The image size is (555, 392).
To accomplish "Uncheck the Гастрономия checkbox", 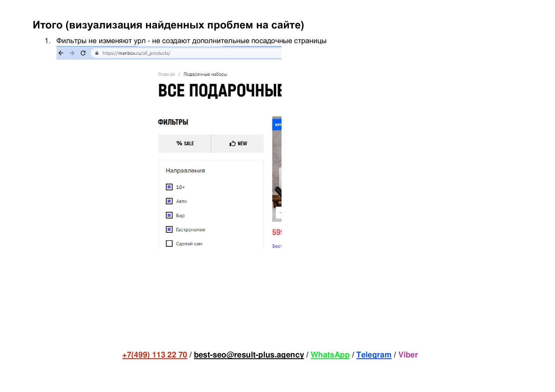I will click(x=169, y=229).
